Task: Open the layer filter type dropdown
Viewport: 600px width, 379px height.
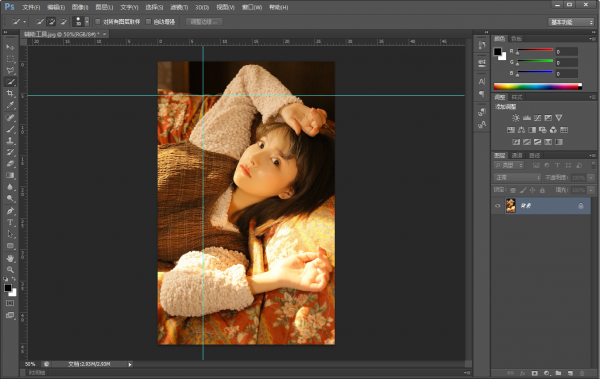Action: [509, 165]
